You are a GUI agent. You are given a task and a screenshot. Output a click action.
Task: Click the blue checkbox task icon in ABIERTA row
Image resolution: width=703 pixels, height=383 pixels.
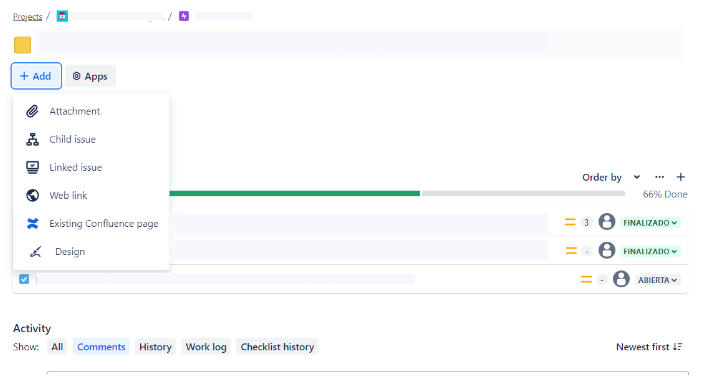coord(24,279)
